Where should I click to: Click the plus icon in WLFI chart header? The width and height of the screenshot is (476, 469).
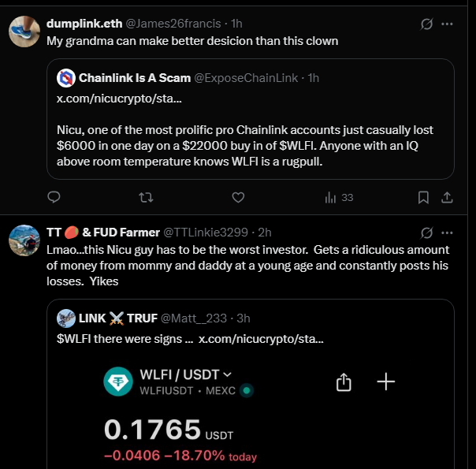click(385, 382)
